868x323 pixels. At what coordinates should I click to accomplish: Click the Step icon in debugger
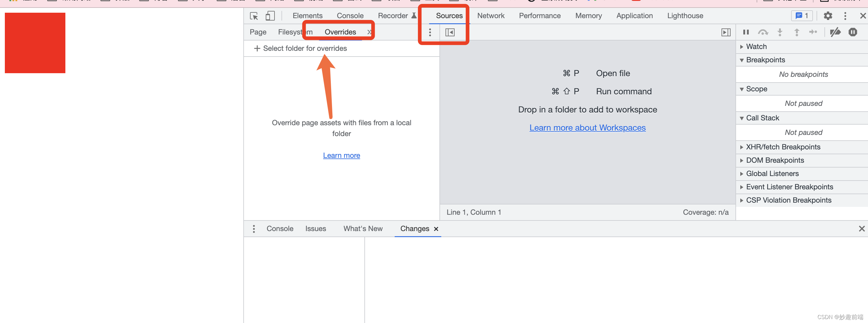tap(813, 32)
